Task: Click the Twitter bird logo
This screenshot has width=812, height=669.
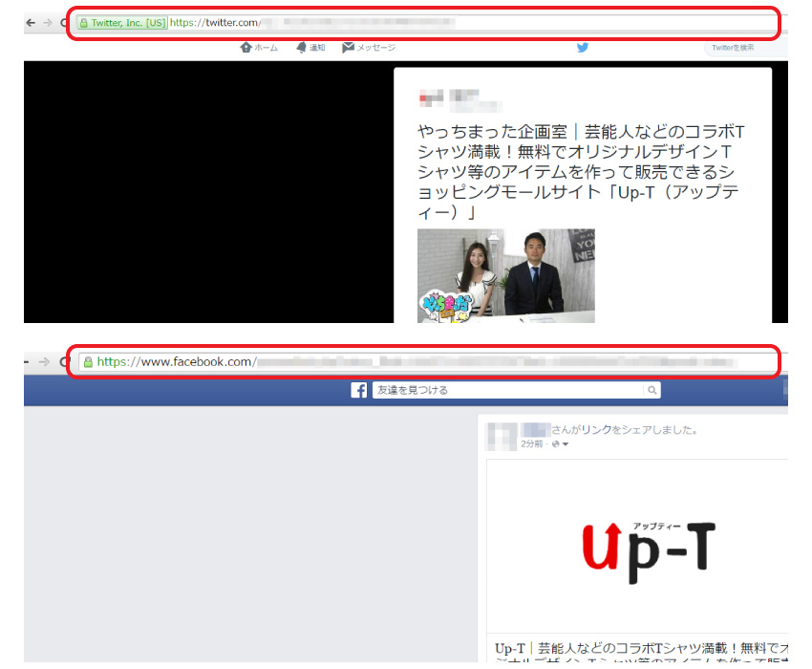Action: [x=583, y=47]
